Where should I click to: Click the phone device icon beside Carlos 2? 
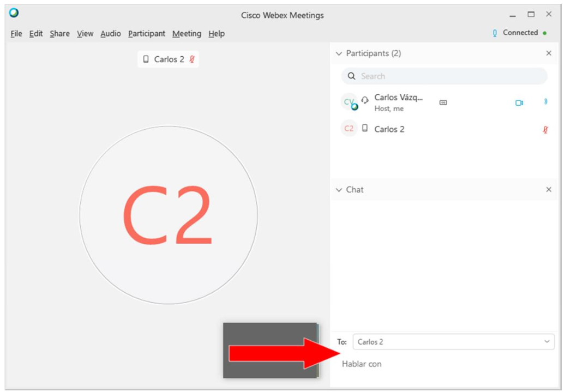365,129
